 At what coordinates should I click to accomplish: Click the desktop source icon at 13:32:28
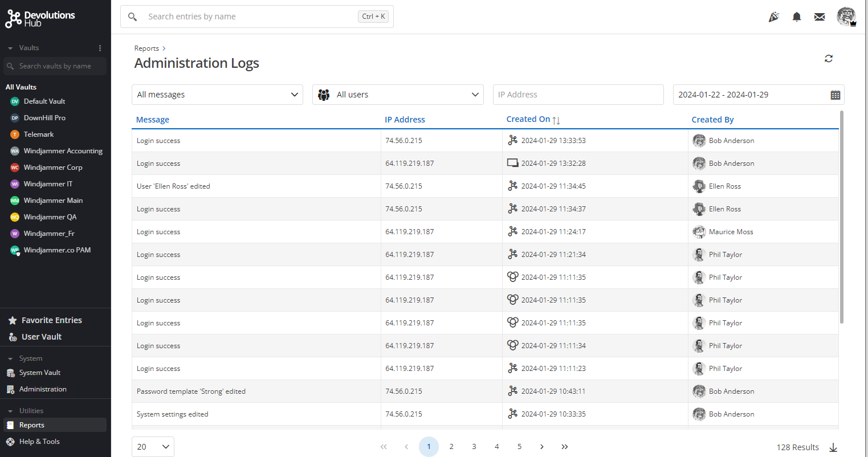[512, 163]
